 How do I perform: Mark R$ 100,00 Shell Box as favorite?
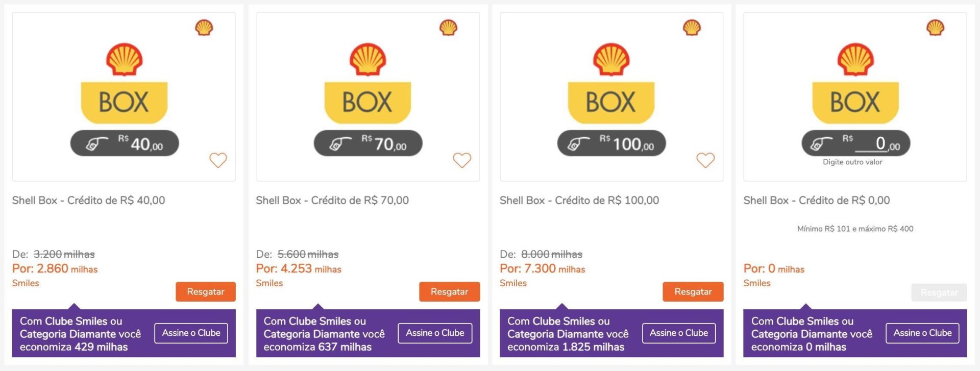click(x=705, y=160)
